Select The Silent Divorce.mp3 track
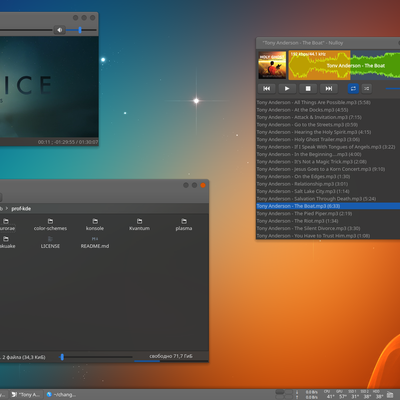Screen dimensions: 400x400 pyautogui.click(x=328, y=228)
